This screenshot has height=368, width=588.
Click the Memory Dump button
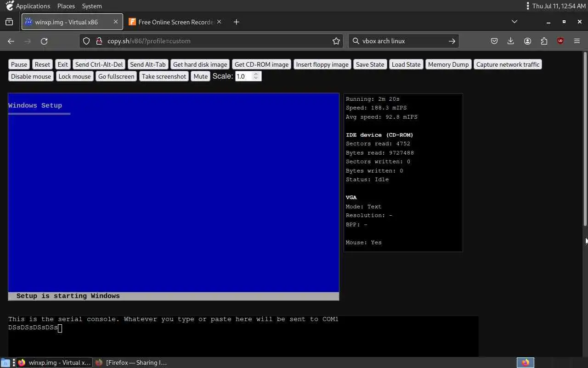point(448,64)
